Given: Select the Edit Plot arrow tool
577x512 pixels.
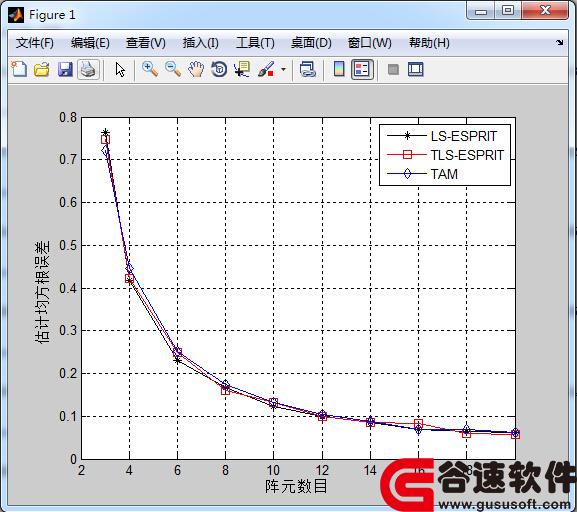Looking at the screenshot, I should [x=120, y=69].
